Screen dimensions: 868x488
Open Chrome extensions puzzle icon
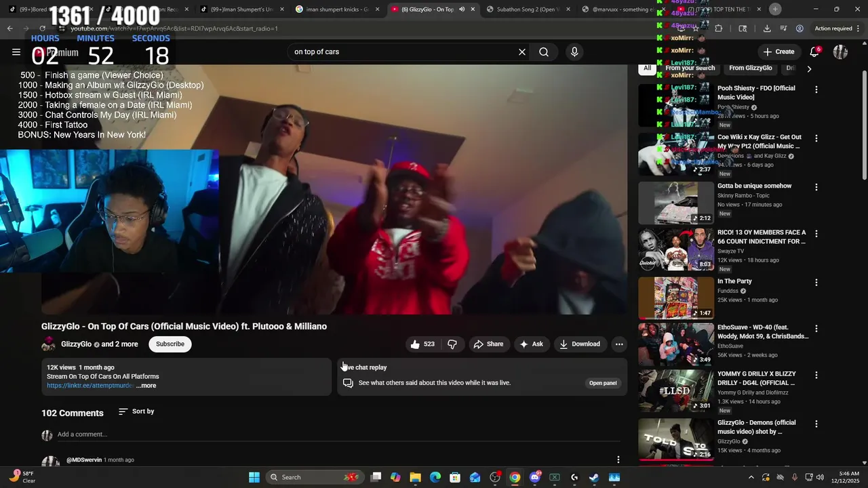(x=719, y=28)
